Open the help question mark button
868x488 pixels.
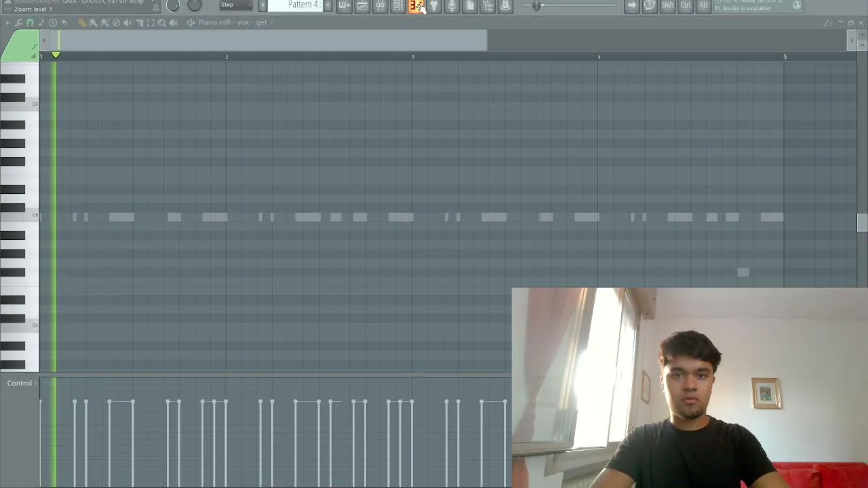click(x=650, y=6)
